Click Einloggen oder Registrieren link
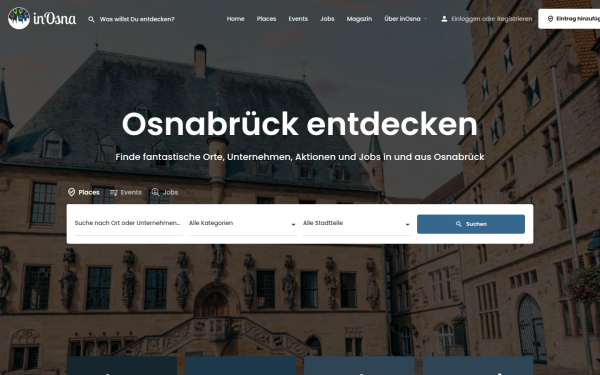Image resolution: width=600 pixels, height=375 pixels. tap(491, 19)
